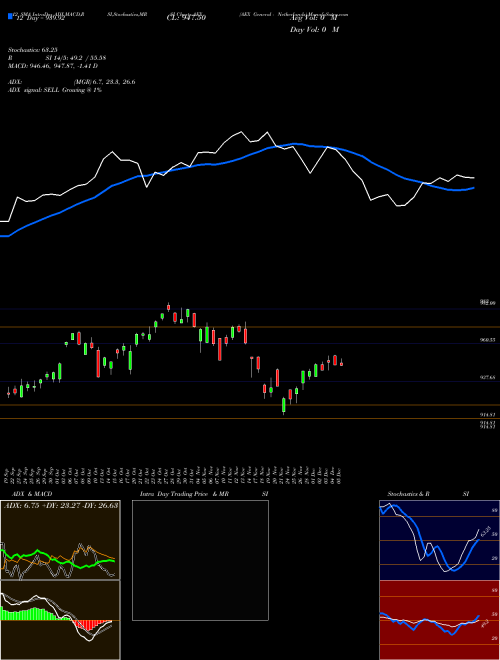Click the 'SI 14/3: 49.2 / 55.58' value
Screen dimensions: 500x660
tap(76, 58)
